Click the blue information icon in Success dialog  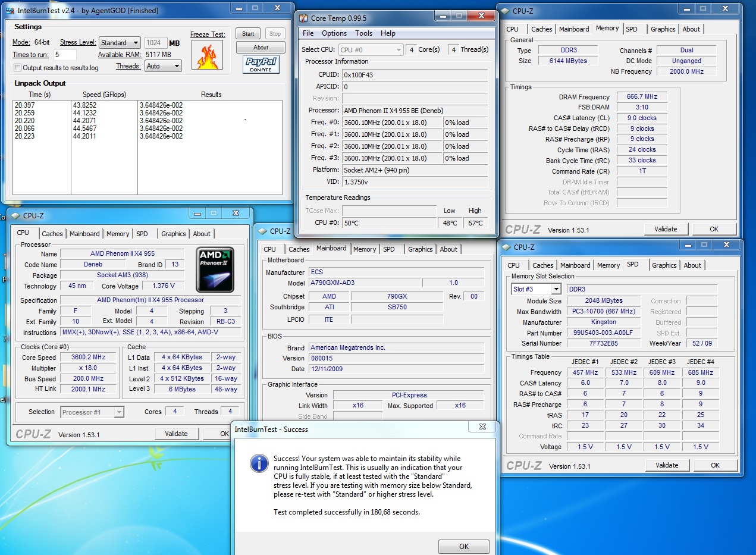click(259, 463)
